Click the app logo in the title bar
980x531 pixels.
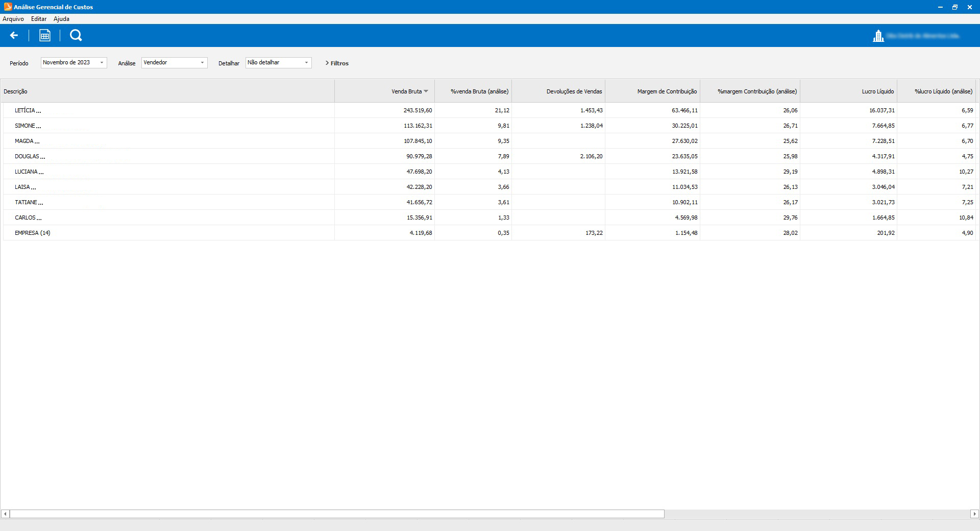[8, 7]
